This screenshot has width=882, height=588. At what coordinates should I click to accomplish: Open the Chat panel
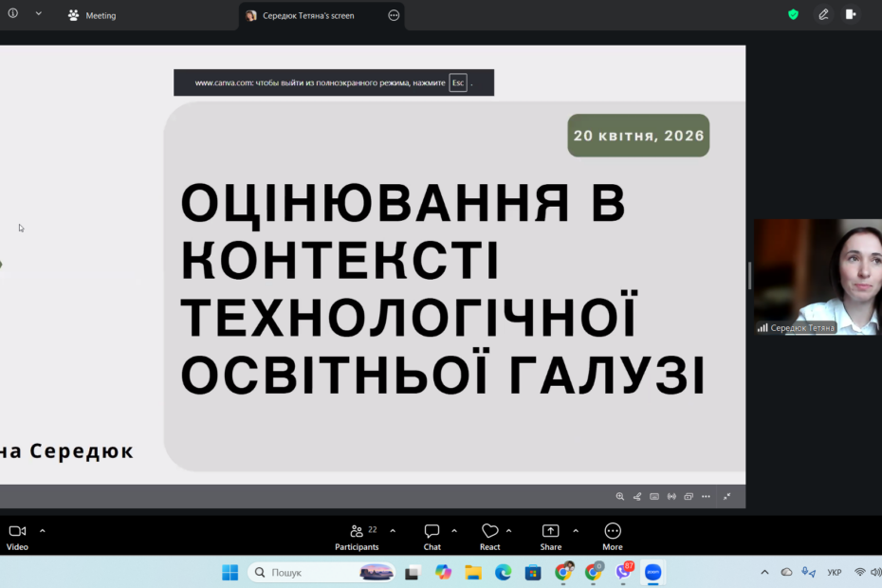coord(432,536)
